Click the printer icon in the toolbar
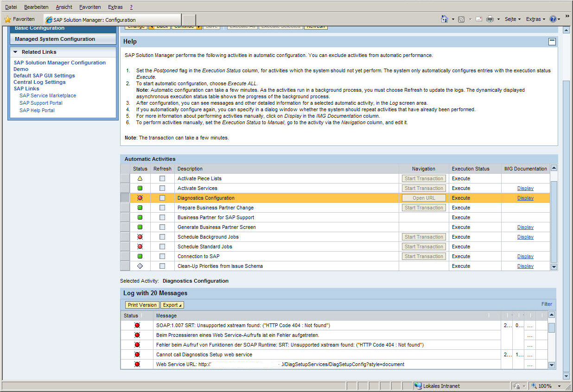The height and width of the screenshot is (392, 573). (x=490, y=19)
